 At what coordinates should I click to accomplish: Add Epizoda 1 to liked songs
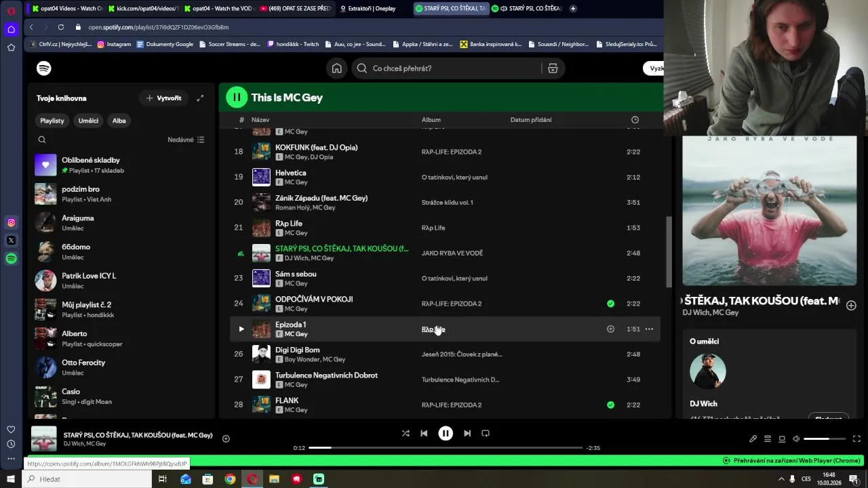coord(610,329)
